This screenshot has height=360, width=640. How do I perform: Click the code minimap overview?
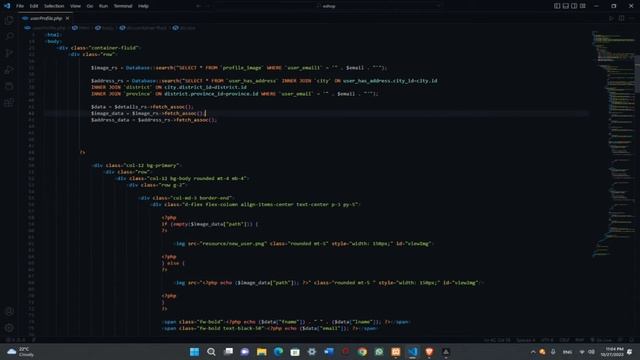[x=612, y=143]
